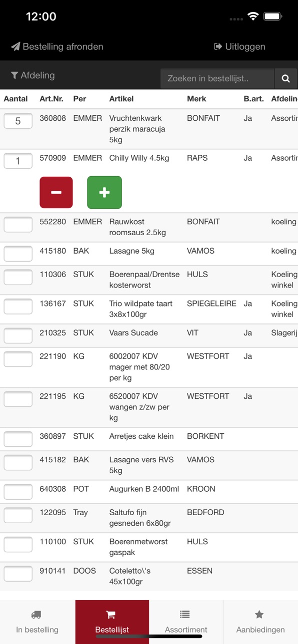Click the magnifying glass search button

(285, 78)
